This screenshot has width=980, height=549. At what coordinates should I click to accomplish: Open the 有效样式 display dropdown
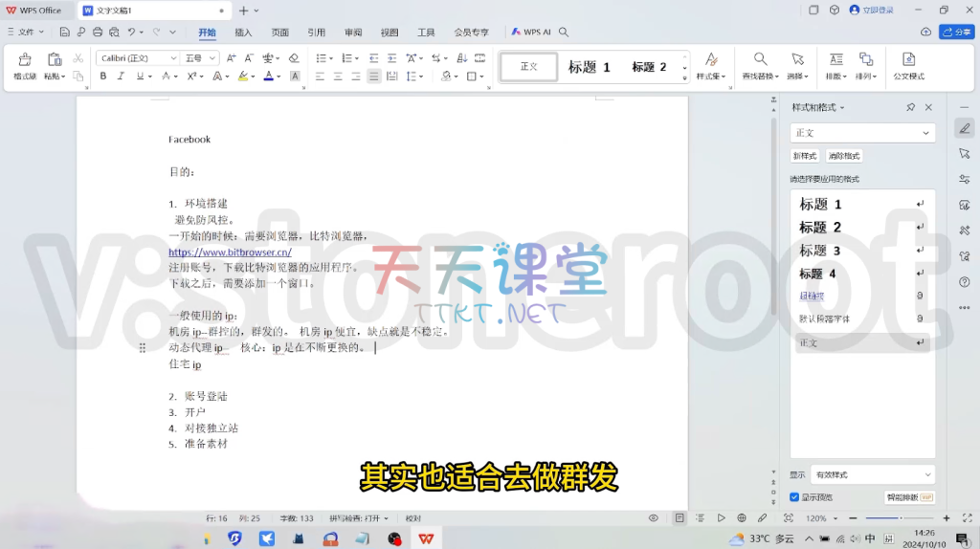[x=872, y=474]
